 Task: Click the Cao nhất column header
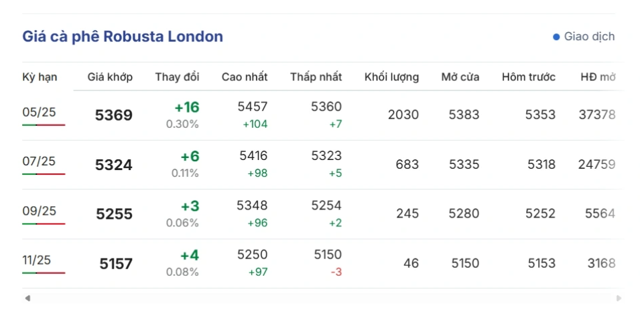coord(245,77)
